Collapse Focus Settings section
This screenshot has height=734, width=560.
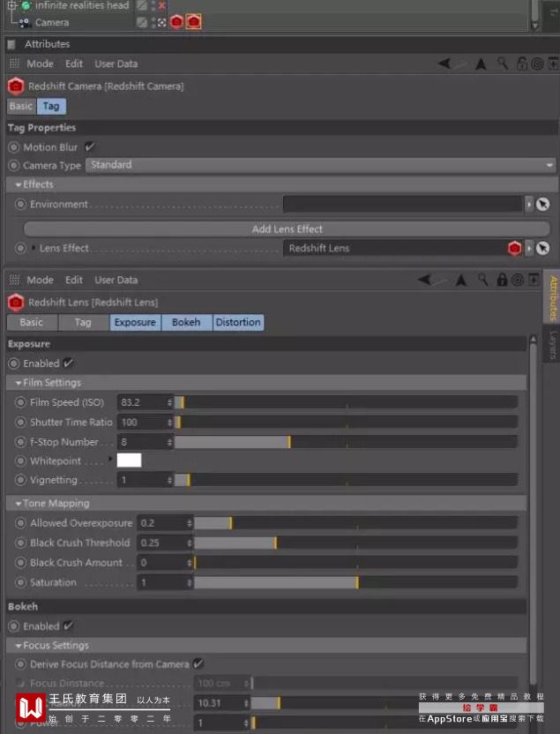19,646
